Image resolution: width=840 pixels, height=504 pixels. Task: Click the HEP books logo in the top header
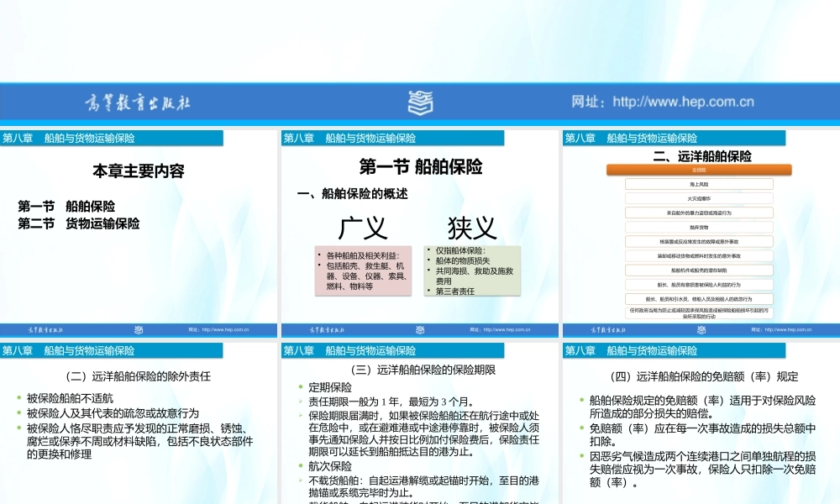pos(420,101)
